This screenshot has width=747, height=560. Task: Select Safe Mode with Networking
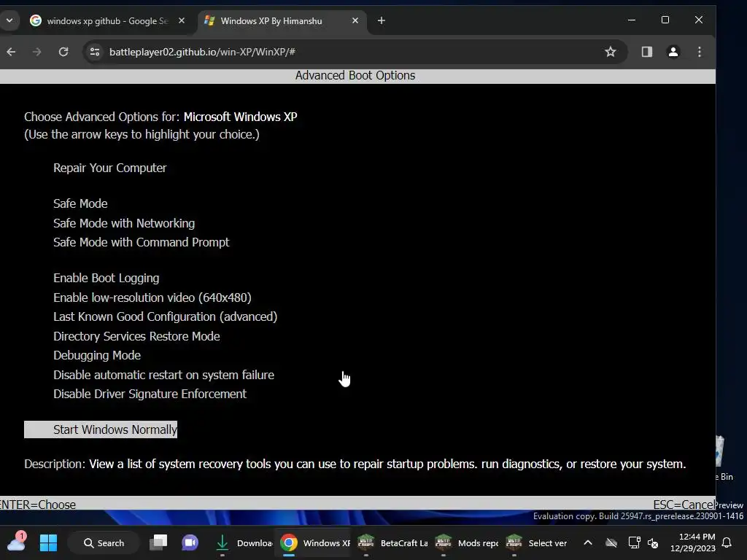[124, 223]
